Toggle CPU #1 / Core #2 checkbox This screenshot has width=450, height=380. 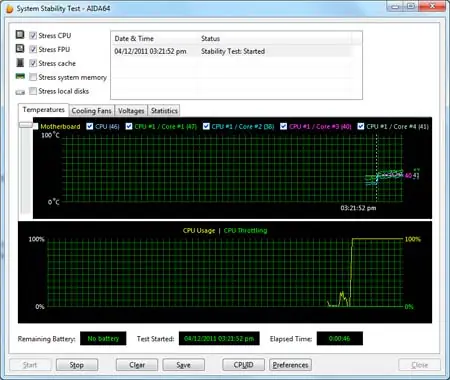coord(206,126)
